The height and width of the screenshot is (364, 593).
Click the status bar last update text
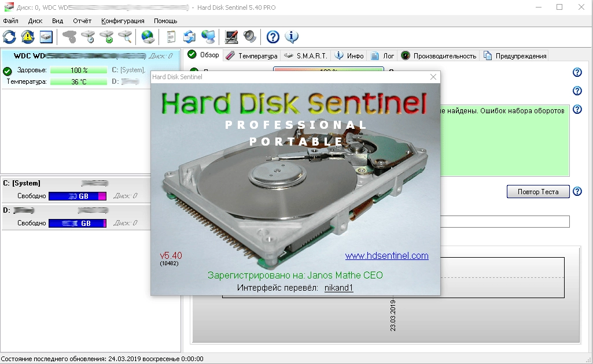(x=102, y=359)
